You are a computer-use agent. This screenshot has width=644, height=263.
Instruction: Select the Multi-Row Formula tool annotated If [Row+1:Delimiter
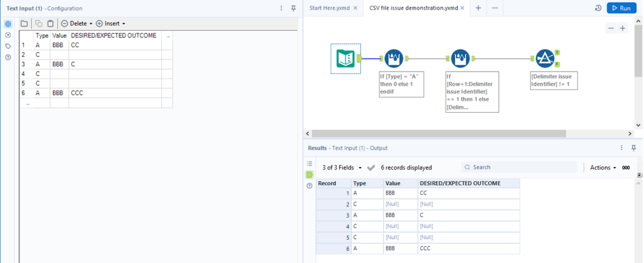click(461, 59)
